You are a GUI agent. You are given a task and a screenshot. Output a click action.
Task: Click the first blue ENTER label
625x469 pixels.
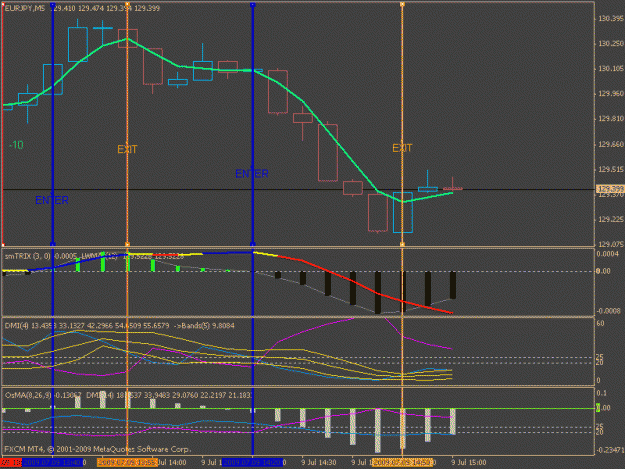coord(52,200)
